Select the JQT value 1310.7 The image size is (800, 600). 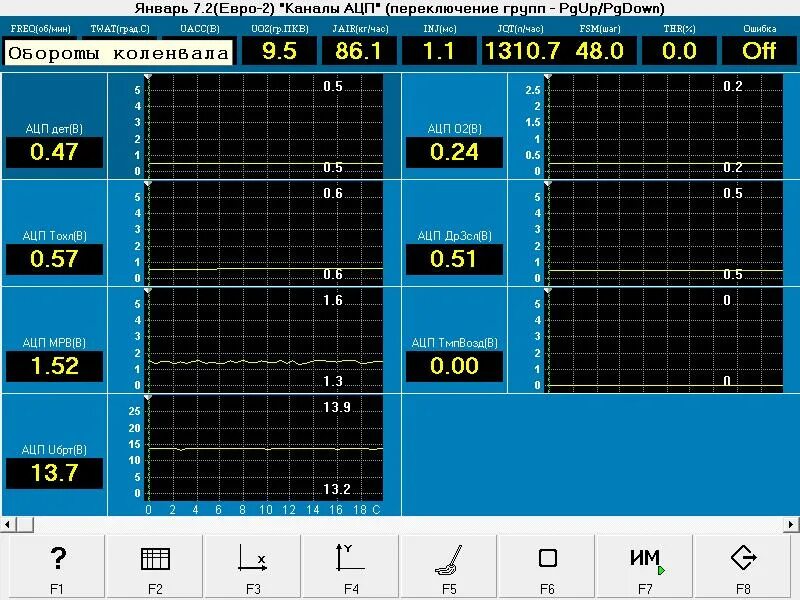(x=521, y=51)
